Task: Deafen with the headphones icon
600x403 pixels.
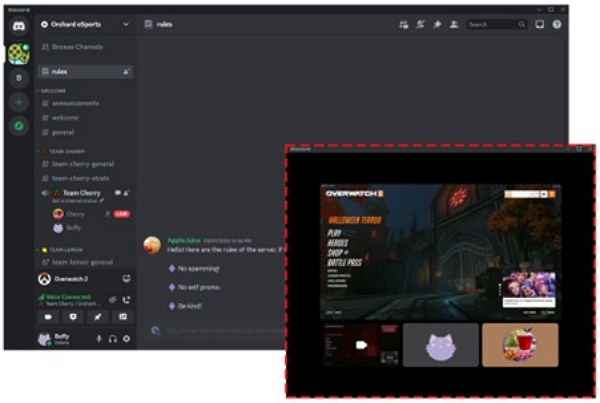Action: 112,339
